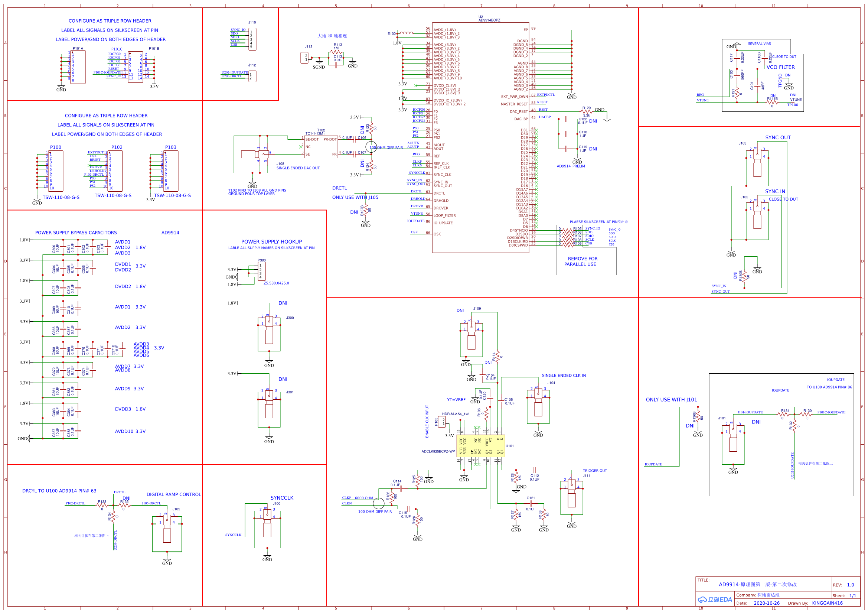Click the POWER SUPPLY BYPASS CAPACITORS title

coord(76,233)
